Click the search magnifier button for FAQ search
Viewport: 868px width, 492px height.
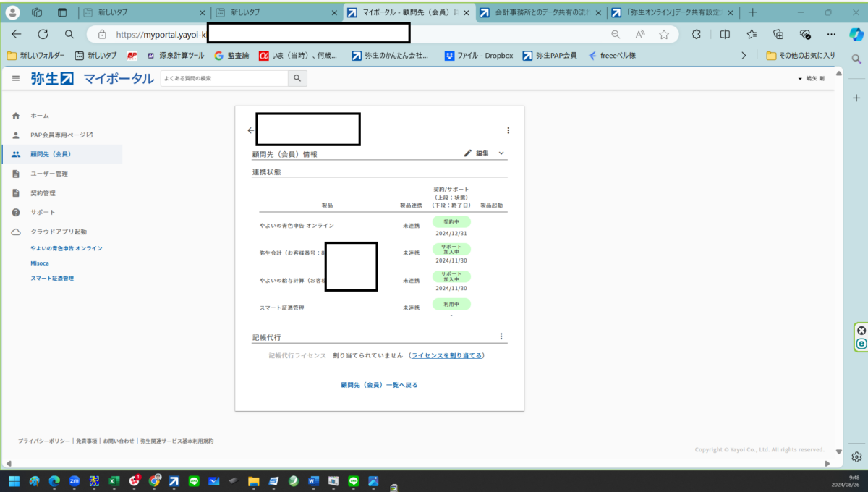pos(297,78)
